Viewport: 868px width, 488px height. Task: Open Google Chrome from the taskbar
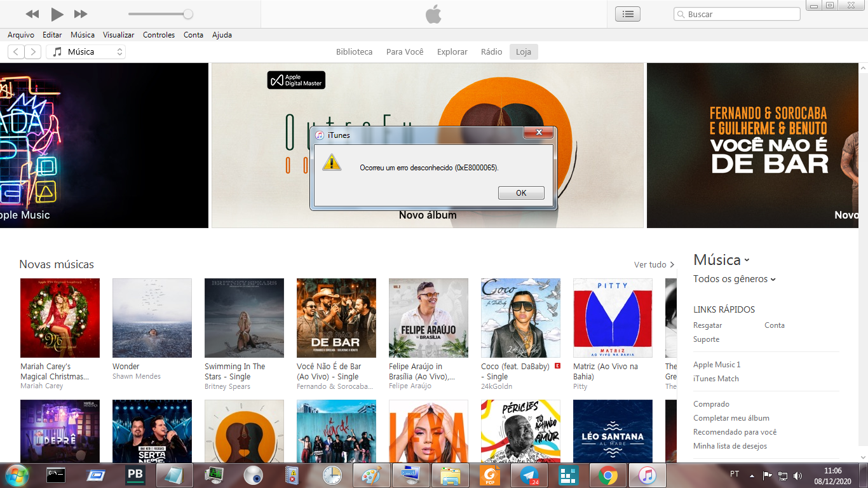(608, 475)
